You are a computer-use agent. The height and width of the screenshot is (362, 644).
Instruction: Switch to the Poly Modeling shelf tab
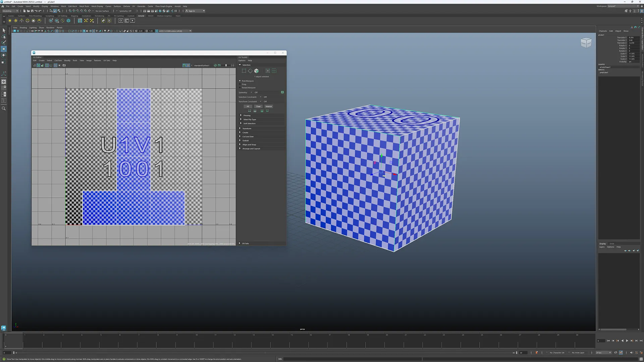point(35,16)
